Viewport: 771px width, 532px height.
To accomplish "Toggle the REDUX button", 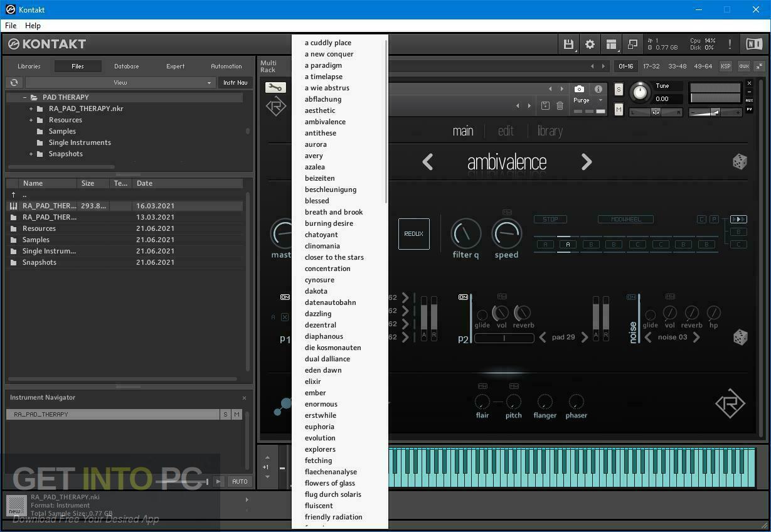I will click(414, 234).
